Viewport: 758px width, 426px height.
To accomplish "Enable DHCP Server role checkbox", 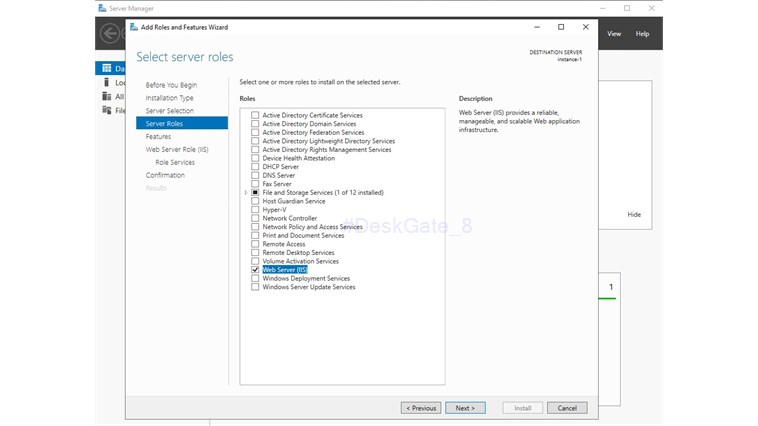I will tap(255, 167).
